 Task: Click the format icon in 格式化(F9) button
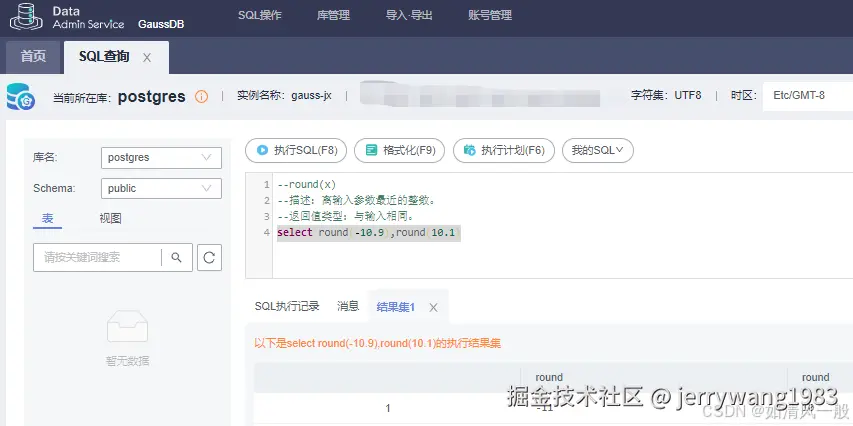[372, 150]
